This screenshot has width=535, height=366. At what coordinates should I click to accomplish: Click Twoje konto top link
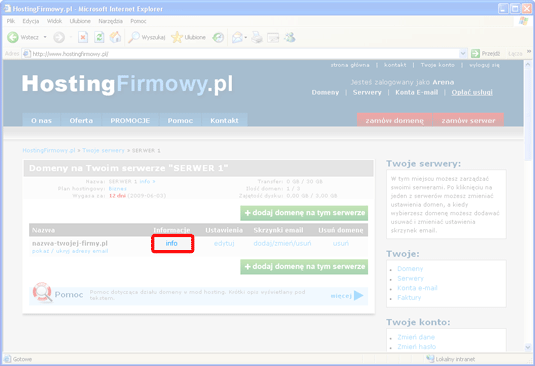pyautogui.click(x=437, y=65)
